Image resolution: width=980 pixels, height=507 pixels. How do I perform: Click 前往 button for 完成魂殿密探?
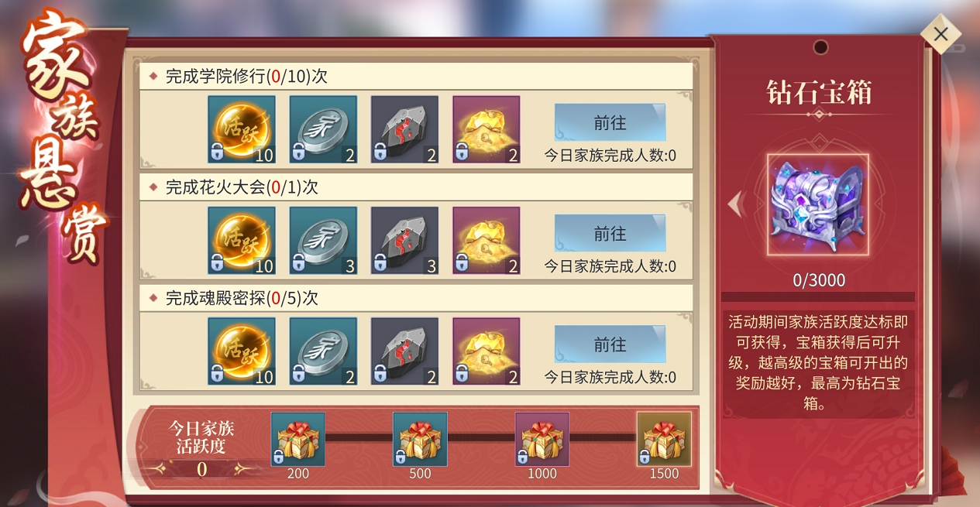pyautogui.click(x=610, y=344)
